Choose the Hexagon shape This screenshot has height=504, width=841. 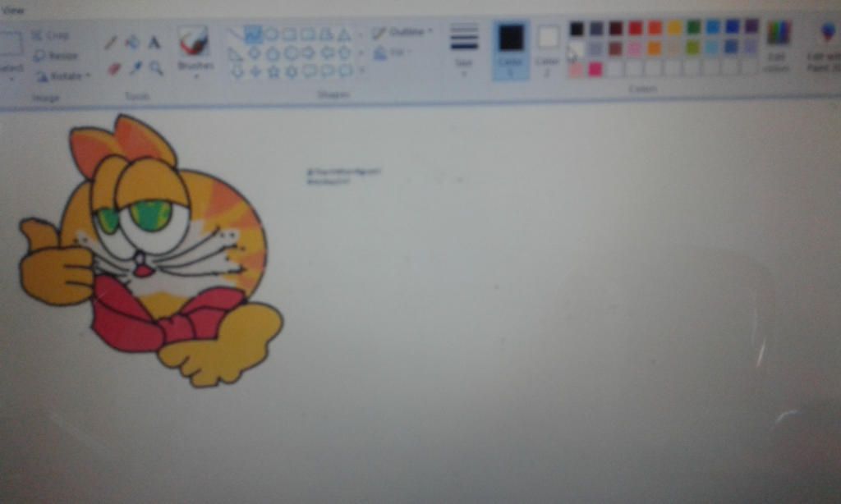click(x=291, y=53)
